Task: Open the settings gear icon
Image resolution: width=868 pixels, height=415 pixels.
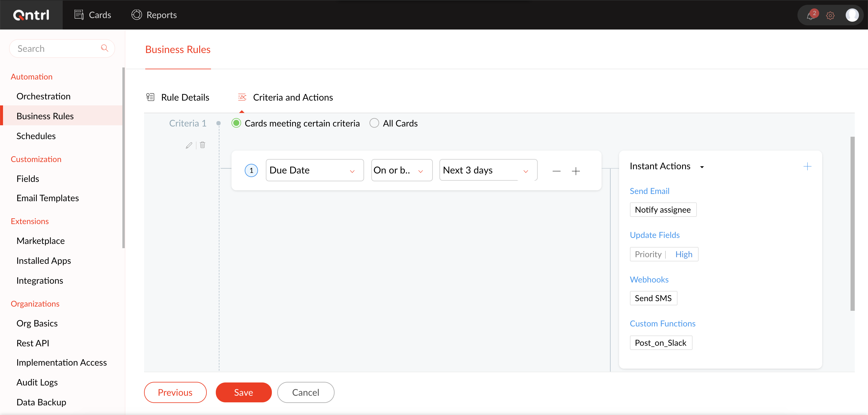Action: 830,15
